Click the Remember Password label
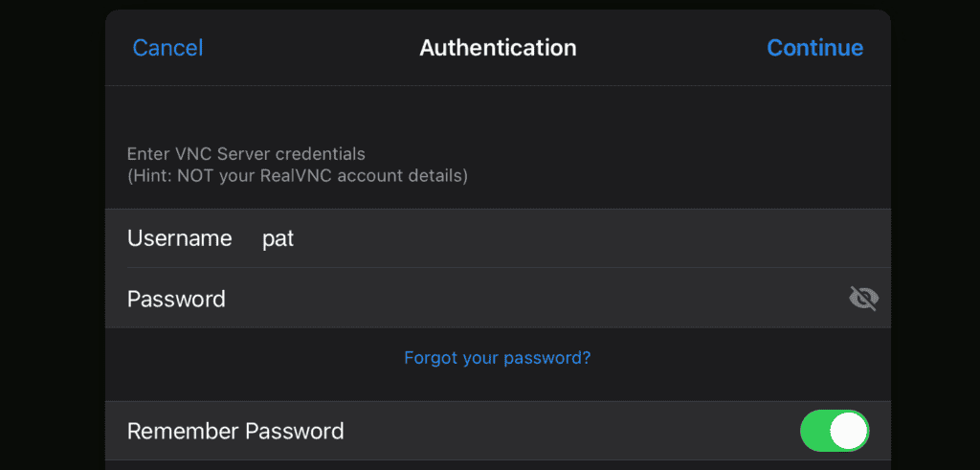 coord(235,431)
